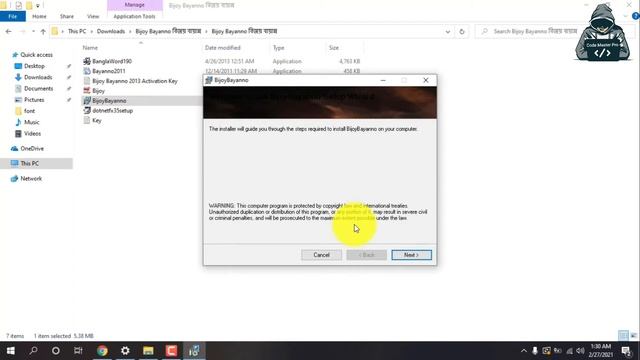Screen dimensions: 640x360
Task: Sort by Size column header
Action: click(x=334, y=48)
